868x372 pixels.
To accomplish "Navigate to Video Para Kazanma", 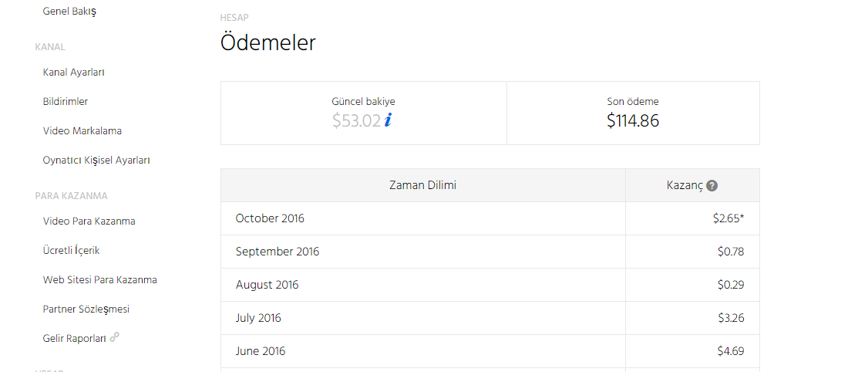I will tap(89, 222).
